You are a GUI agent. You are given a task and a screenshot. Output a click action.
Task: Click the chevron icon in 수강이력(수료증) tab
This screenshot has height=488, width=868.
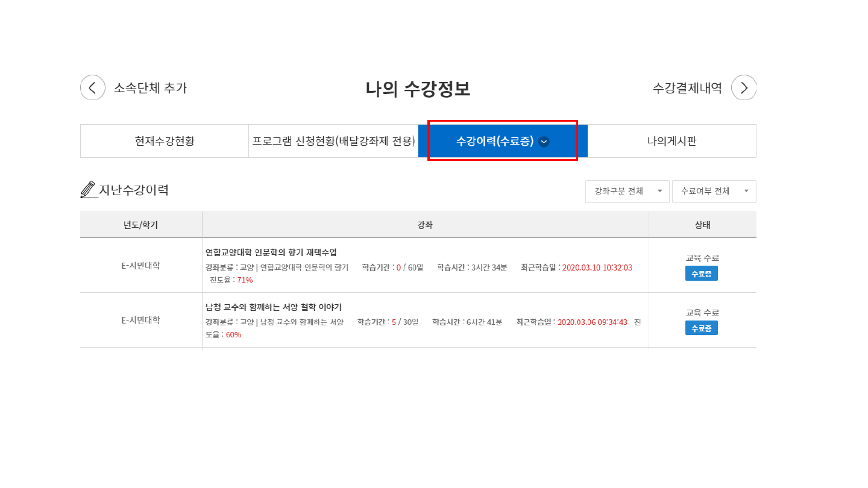(544, 142)
